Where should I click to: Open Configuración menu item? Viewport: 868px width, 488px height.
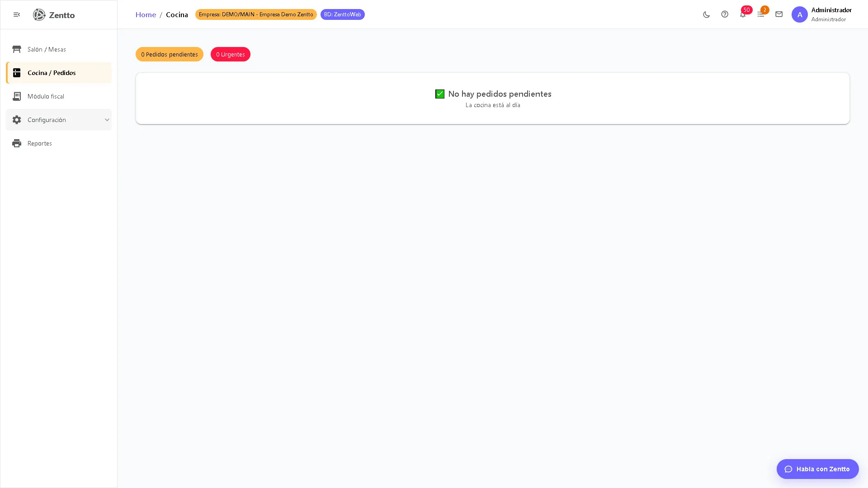coord(59,120)
